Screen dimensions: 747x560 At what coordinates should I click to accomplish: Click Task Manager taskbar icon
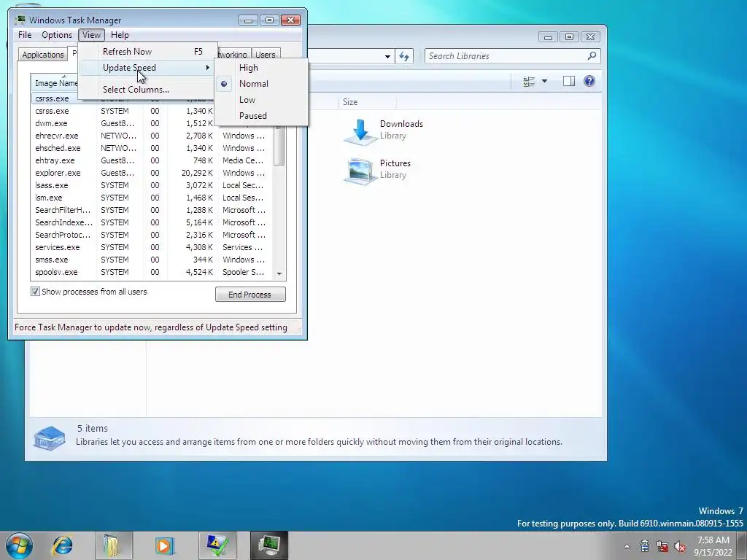[269, 545]
